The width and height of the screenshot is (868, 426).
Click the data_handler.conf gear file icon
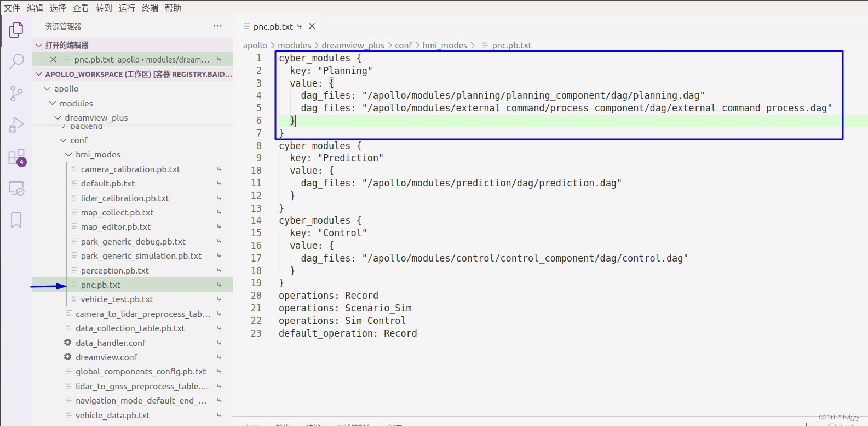pyautogui.click(x=68, y=343)
